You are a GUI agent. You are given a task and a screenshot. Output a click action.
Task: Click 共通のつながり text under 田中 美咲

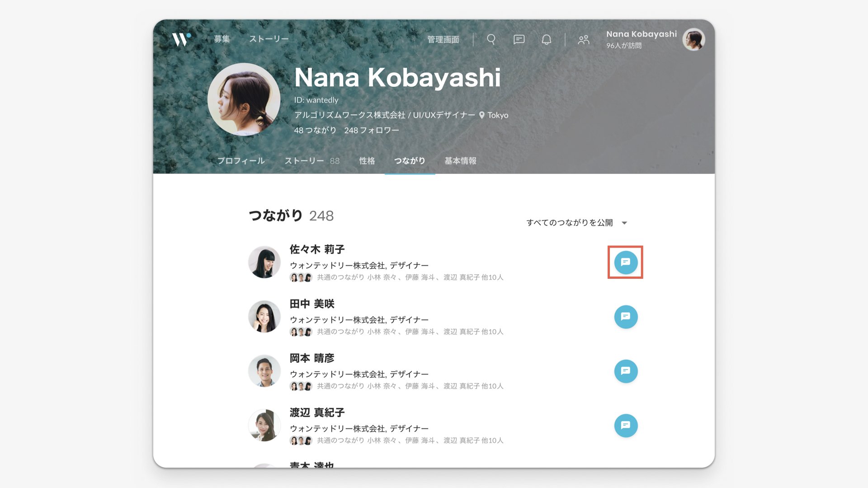(410, 332)
